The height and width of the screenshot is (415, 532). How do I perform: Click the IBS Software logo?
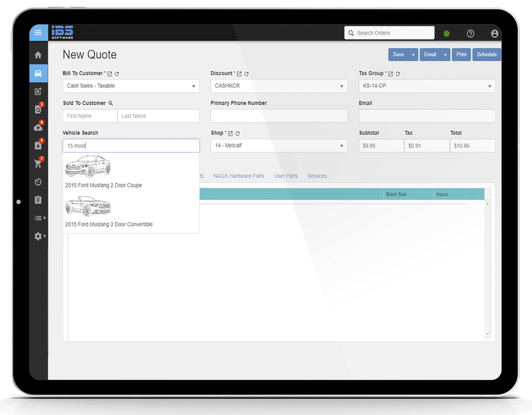pyautogui.click(x=62, y=32)
